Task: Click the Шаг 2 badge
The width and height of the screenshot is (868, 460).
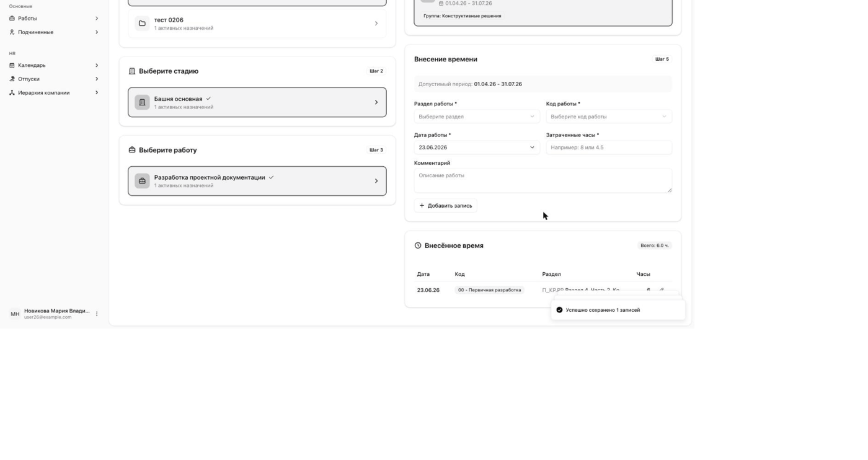Action: pyautogui.click(x=376, y=71)
